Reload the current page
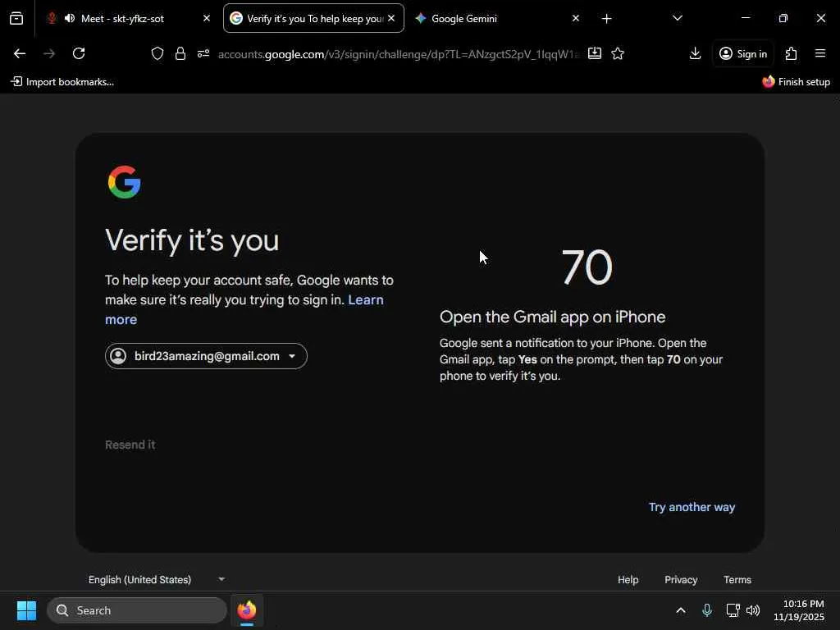The image size is (840, 630). click(79, 53)
